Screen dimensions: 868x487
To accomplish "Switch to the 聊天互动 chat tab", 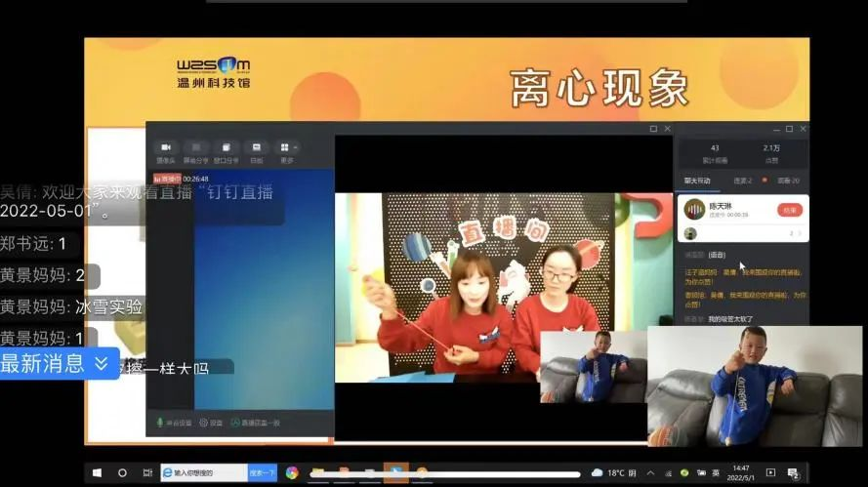I will coord(697,181).
